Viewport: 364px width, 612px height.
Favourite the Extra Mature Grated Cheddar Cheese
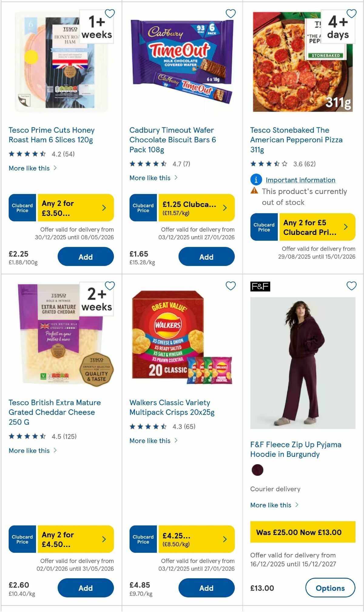pyautogui.click(x=109, y=286)
